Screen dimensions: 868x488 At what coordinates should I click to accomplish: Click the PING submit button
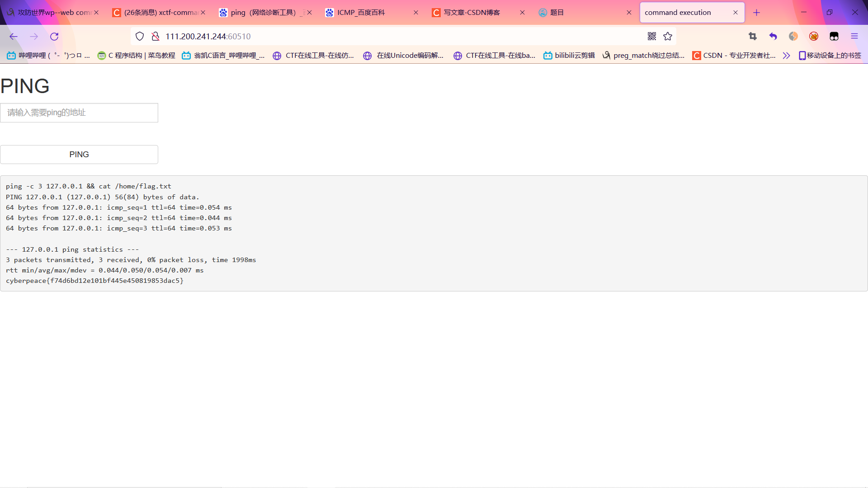point(79,155)
